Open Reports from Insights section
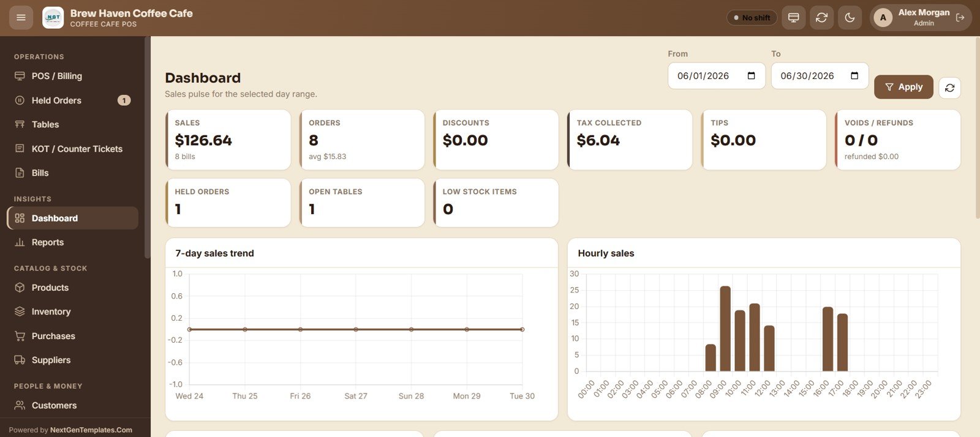The height and width of the screenshot is (437, 980). pos(72,242)
